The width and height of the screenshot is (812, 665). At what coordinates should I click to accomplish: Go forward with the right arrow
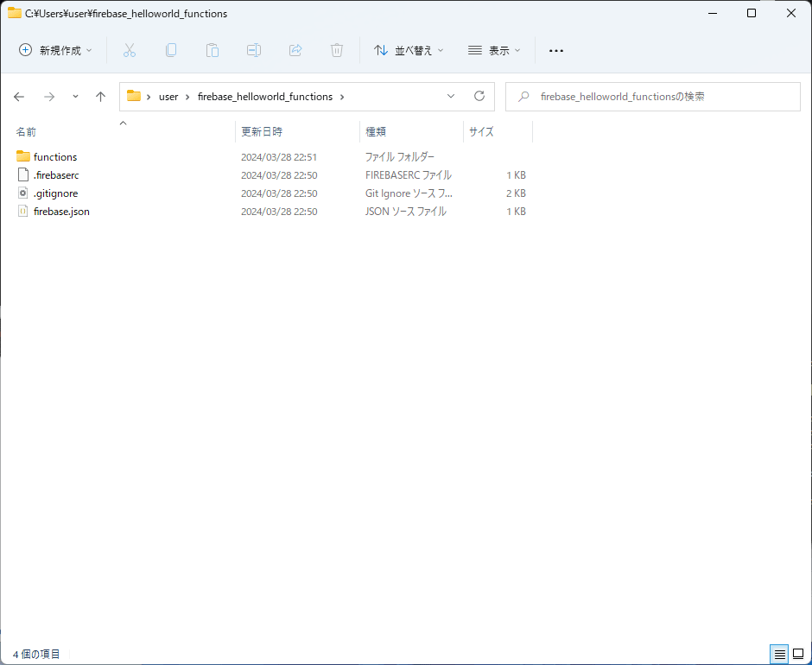point(49,97)
